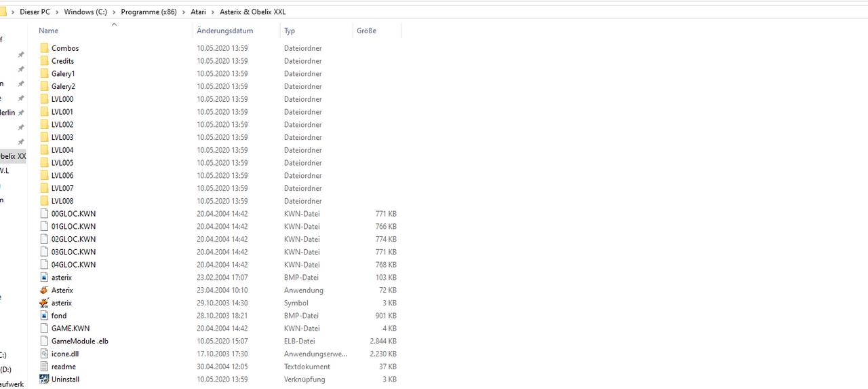Click the LVL001 folder icon
Viewport: 868px width, 389px height.
(x=44, y=112)
